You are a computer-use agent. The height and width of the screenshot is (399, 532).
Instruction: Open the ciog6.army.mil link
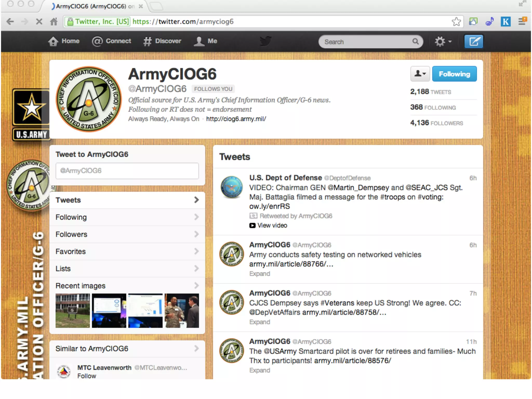(x=236, y=119)
